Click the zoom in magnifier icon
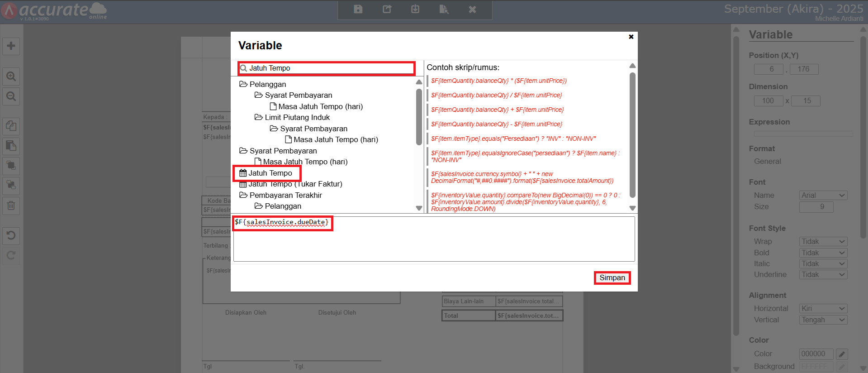 tap(11, 77)
